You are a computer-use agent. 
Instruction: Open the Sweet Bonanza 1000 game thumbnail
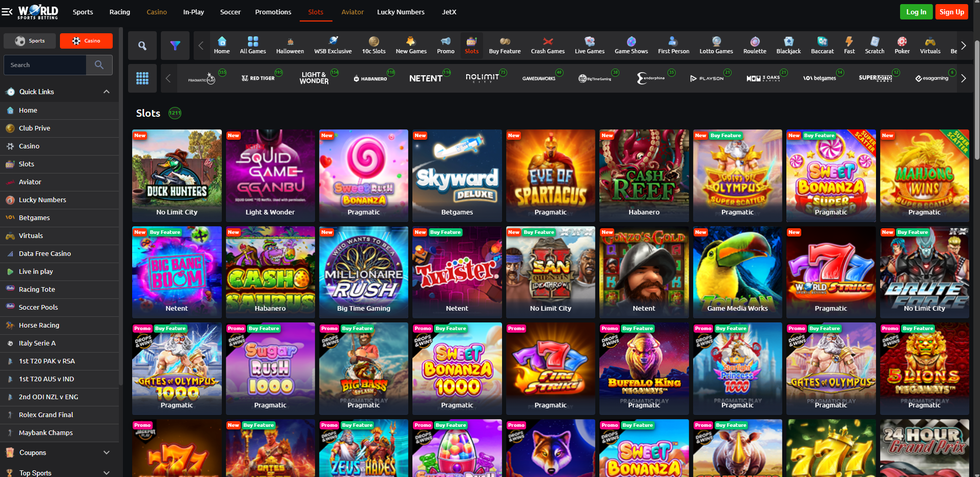point(456,368)
